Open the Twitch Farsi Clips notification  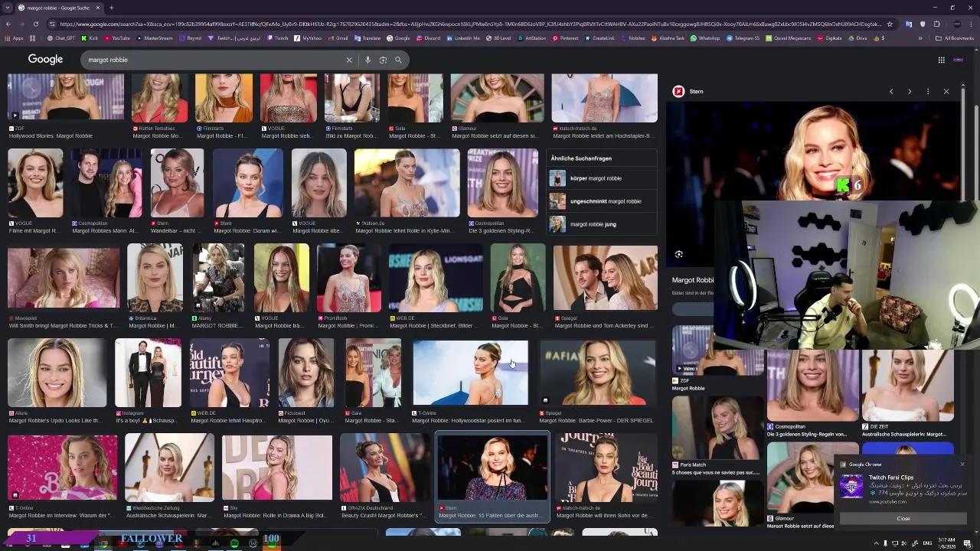(x=902, y=488)
